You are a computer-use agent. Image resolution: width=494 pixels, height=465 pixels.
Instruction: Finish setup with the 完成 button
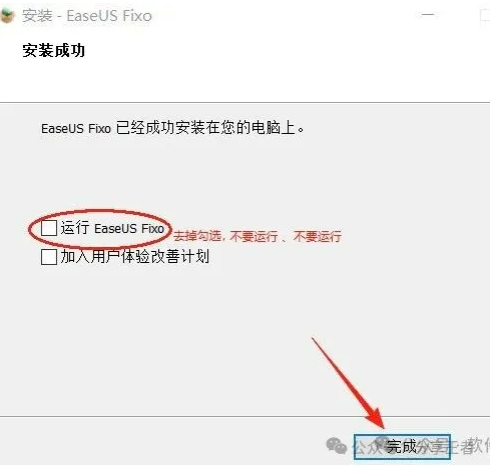[402, 447]
